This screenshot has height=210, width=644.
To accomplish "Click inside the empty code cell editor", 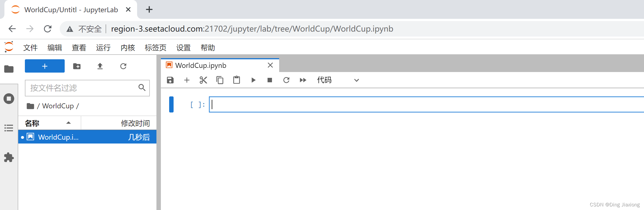I will coord(426,104).
